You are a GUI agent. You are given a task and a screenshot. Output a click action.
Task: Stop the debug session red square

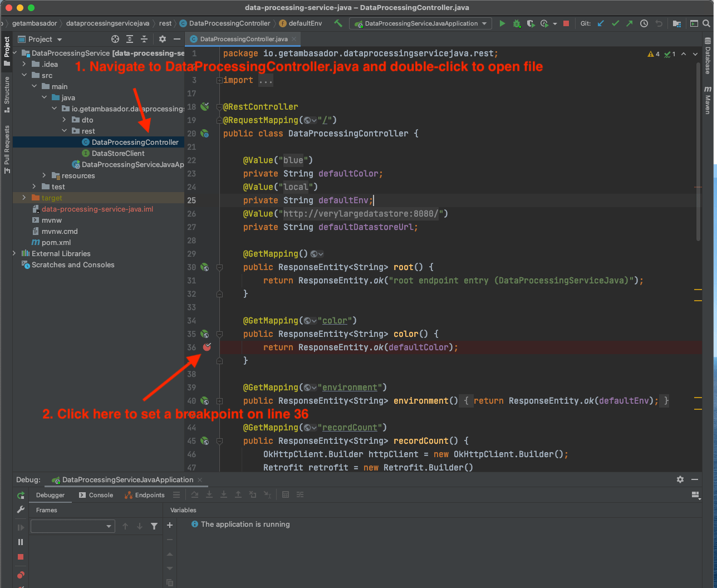(x=21, y=557)
